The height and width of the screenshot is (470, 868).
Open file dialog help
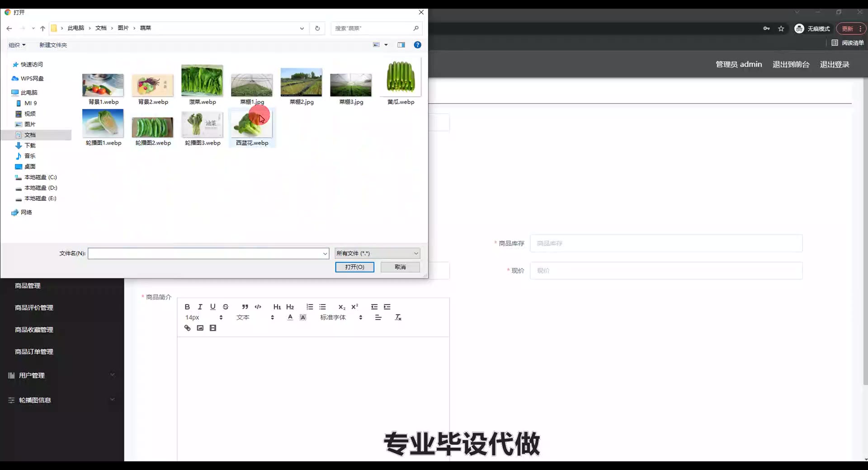pyautogui.click(x=418, y=45)
